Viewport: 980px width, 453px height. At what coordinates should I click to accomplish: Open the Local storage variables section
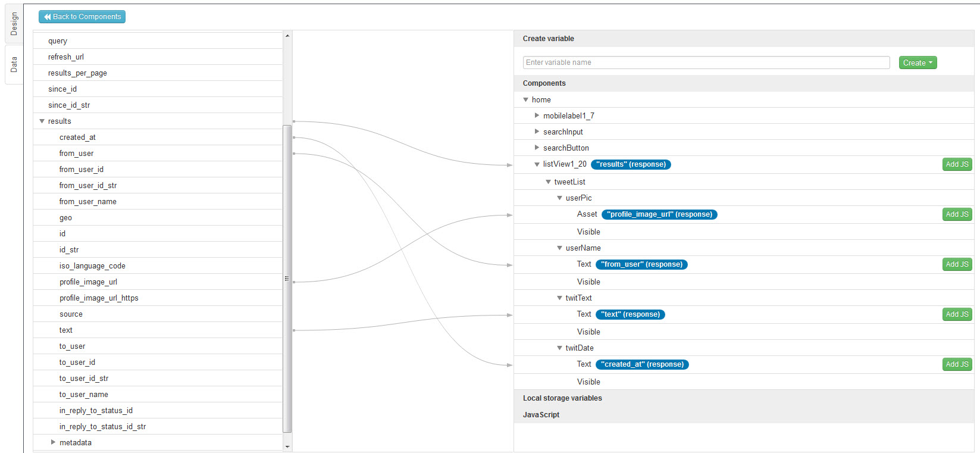tap(562, 398)
